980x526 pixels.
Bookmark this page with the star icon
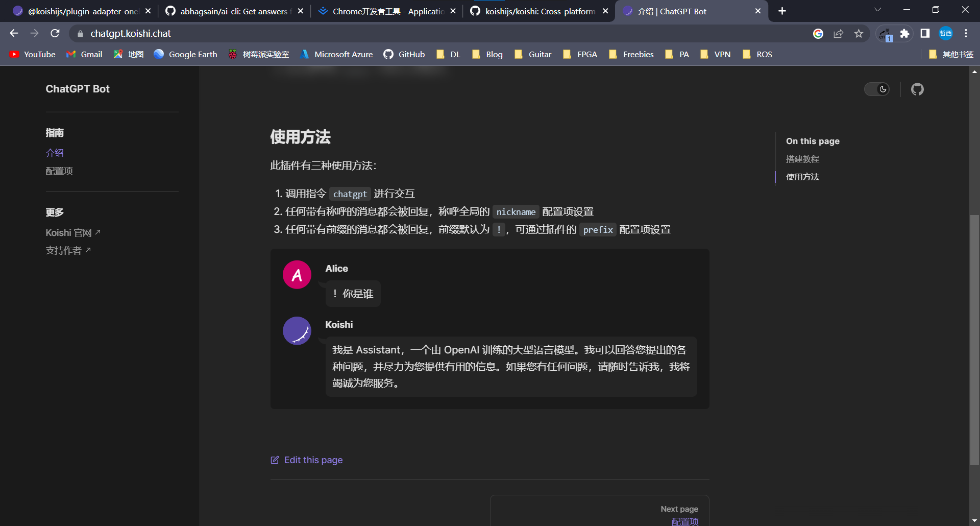(859, 34)
